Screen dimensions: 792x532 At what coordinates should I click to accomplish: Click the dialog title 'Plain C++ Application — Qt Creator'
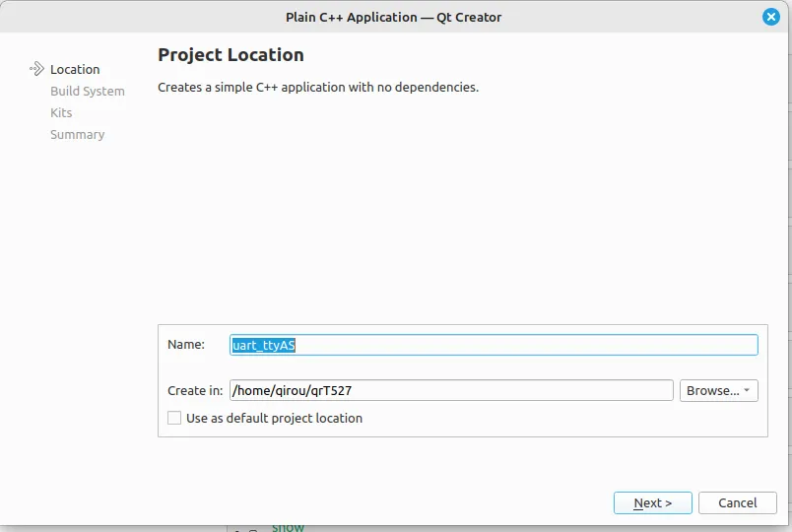pyautogui.click(x=393, y=17)
